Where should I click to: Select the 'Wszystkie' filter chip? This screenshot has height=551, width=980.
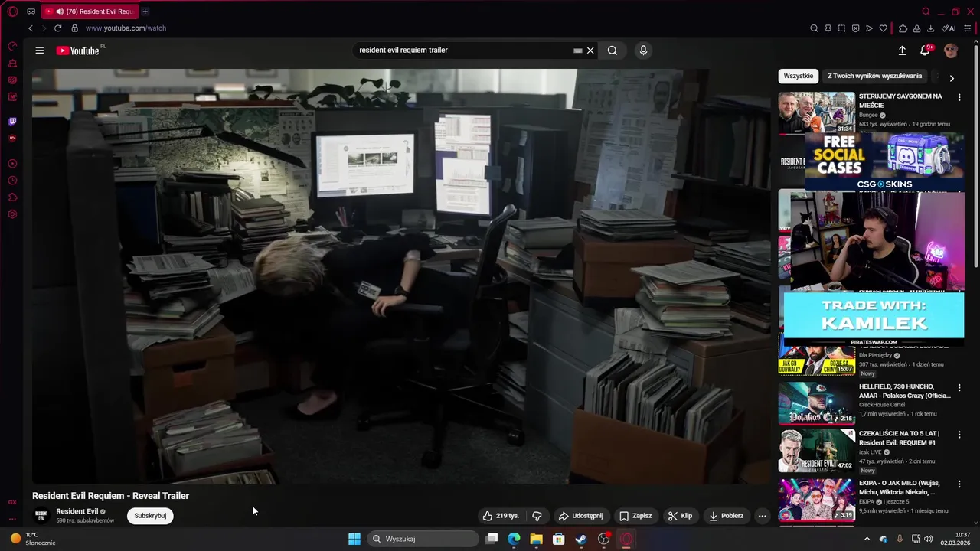coord(799,76)
